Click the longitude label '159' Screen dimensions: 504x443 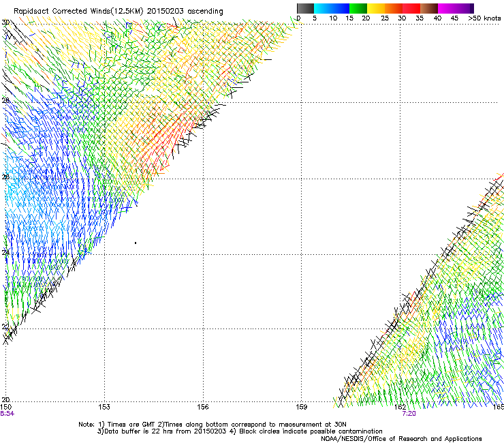pyautogui.click(x=302, y=407)
